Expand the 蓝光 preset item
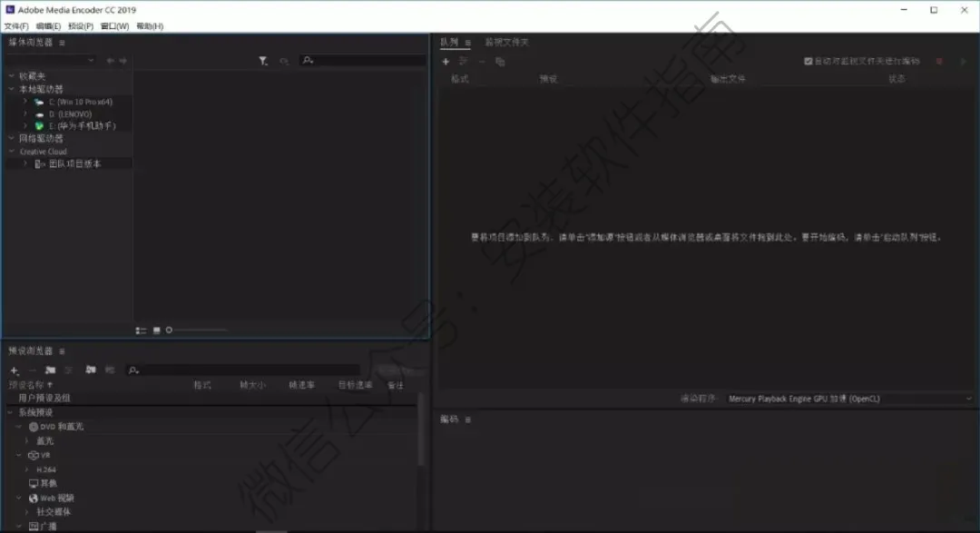The width and height of the screenshot is (980, 533). (27, 441)
